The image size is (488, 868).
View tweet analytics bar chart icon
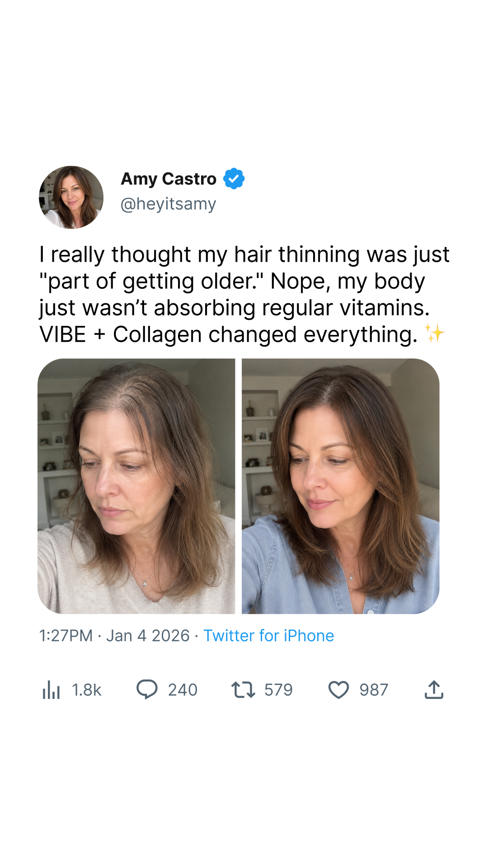(51, 690)
